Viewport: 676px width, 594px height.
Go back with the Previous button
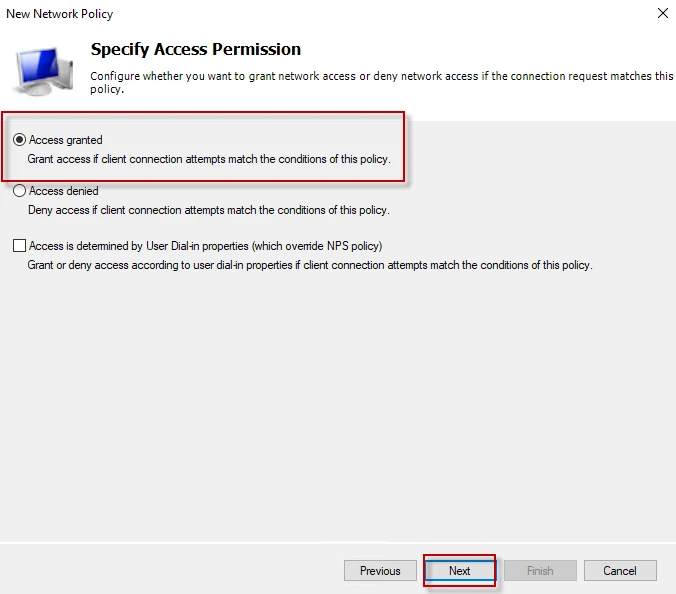click(380, 571)
